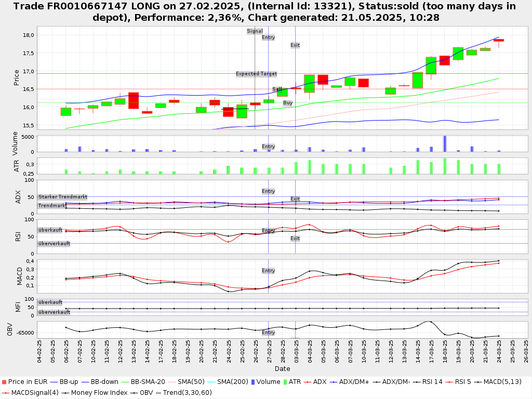The height and width of the screenshot is (399, 532).
Task: Click the Exit label on the price chart
Action: coord(295,45)
